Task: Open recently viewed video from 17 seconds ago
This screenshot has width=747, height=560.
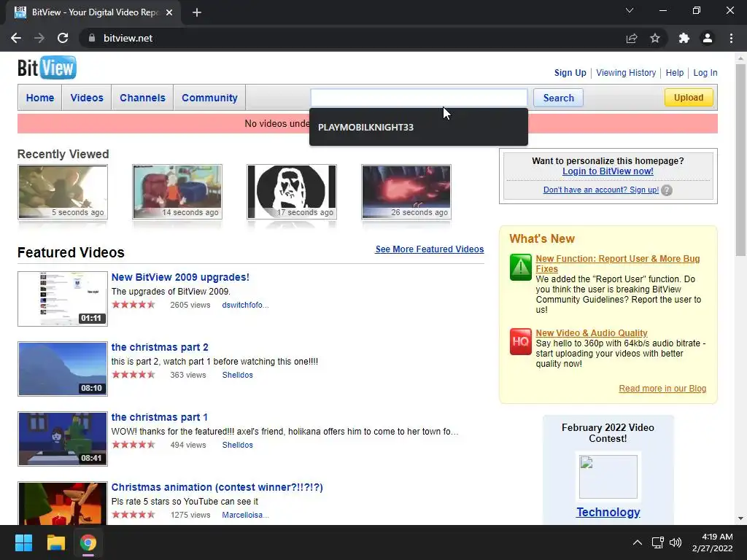Action: [x=292, y=192]
